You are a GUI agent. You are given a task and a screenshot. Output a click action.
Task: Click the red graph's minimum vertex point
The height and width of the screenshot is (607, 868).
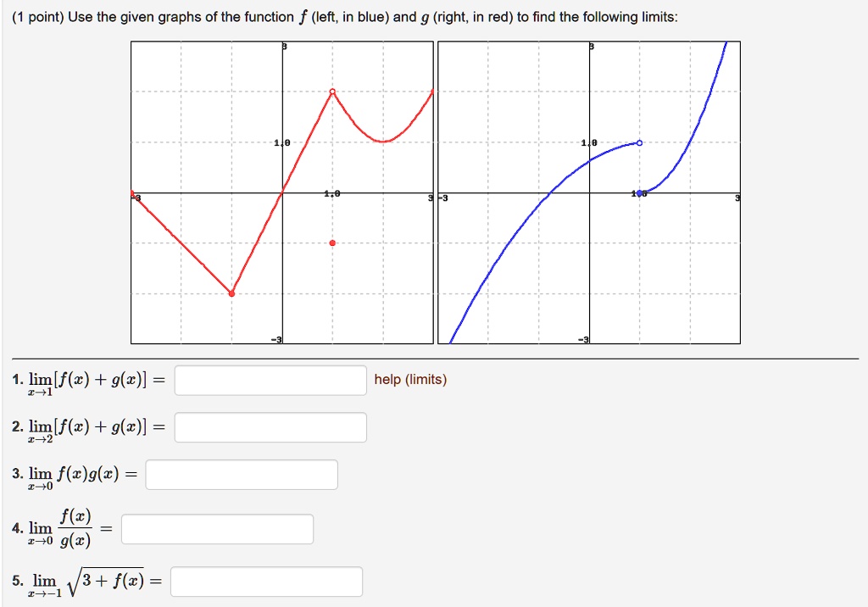[x=231, y=292]
